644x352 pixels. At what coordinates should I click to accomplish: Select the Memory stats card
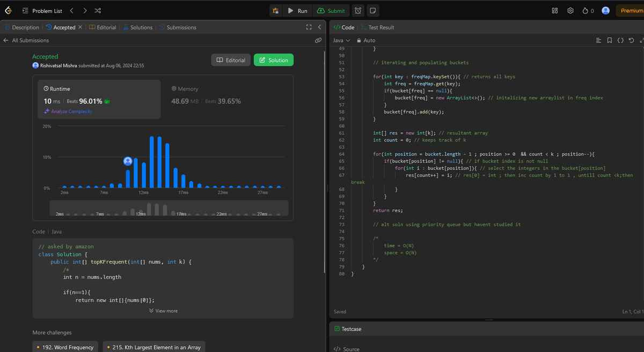coord(228,99)
